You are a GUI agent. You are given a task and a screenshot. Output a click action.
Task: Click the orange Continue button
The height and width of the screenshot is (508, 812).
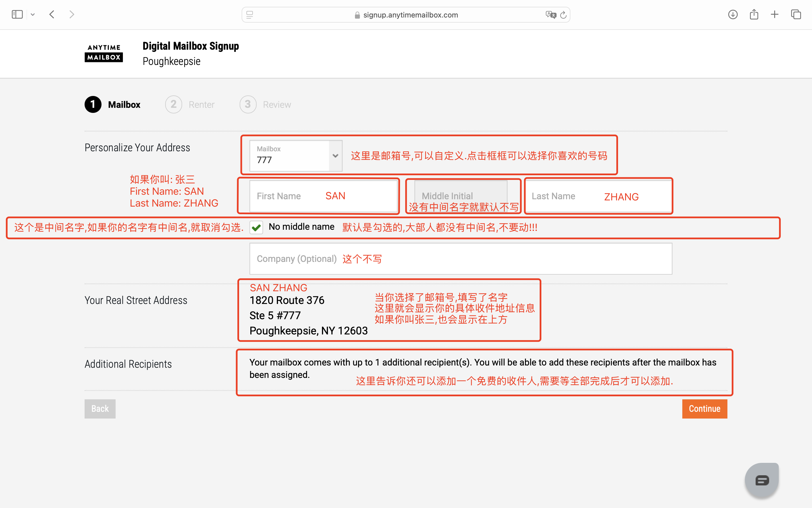(x=705, y=409)
